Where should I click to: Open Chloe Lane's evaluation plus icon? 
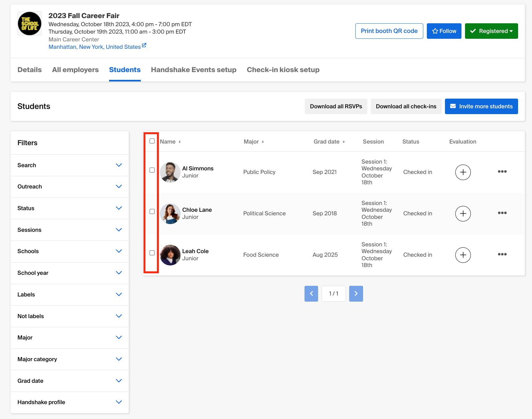click(x=463, y=213)
